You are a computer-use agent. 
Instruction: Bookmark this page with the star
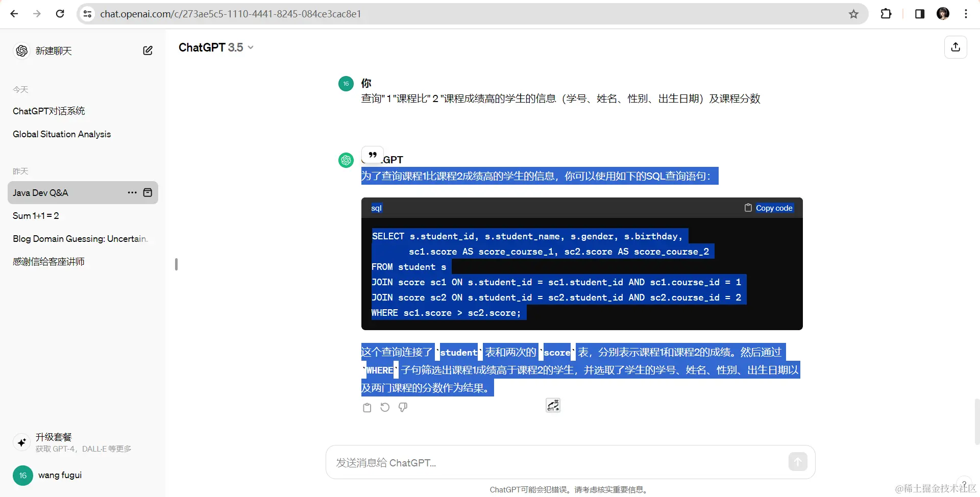click(853, 14)
